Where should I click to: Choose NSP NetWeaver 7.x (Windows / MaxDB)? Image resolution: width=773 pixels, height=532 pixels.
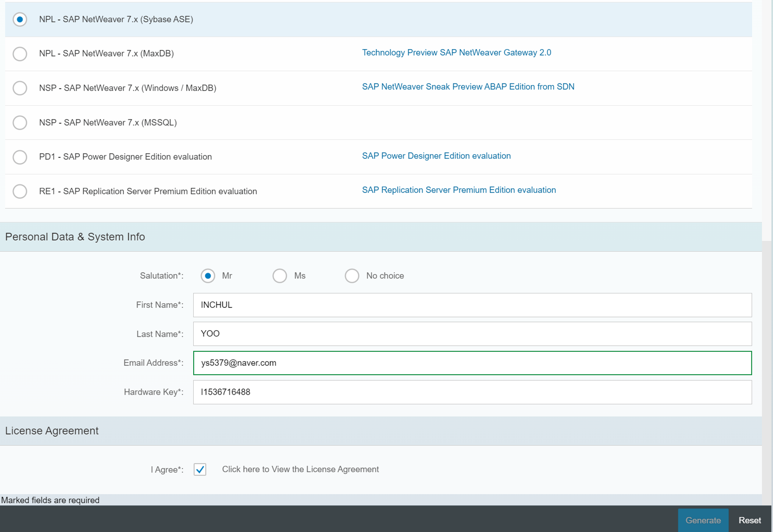point(20,88)
